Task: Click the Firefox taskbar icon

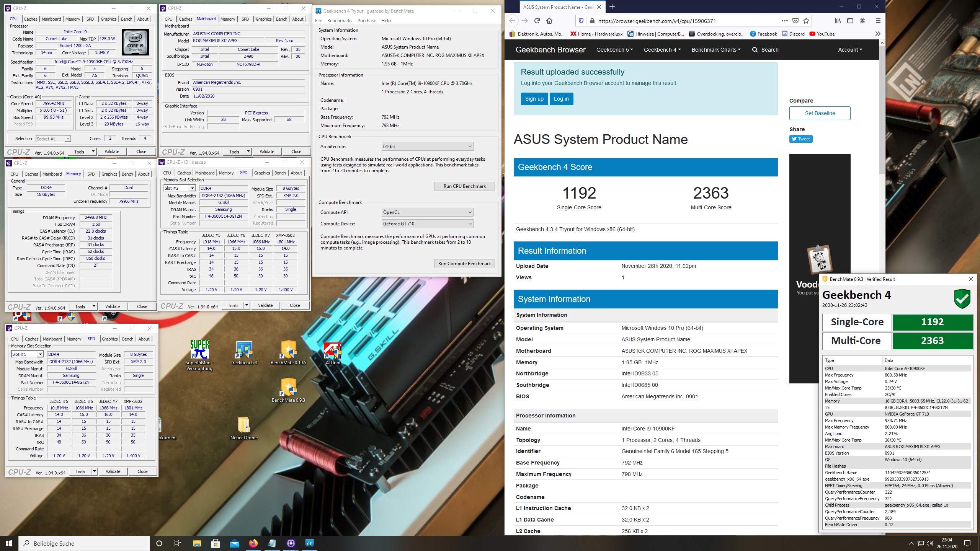Action: pos(253,543)
